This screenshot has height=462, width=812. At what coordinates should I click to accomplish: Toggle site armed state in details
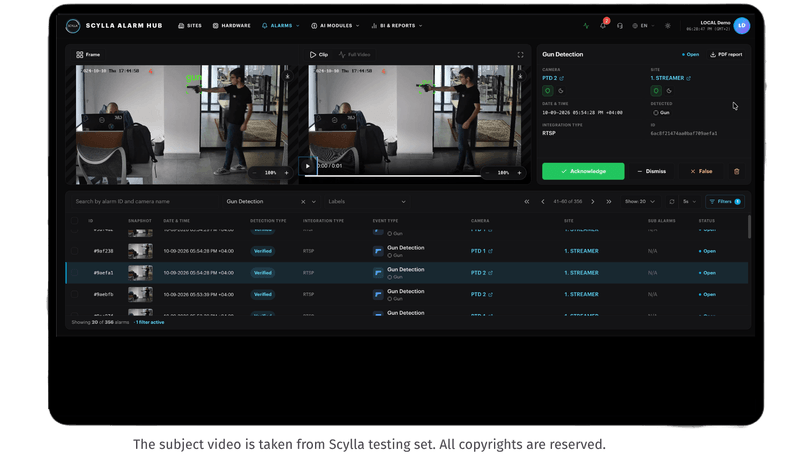tap(656, 91)
